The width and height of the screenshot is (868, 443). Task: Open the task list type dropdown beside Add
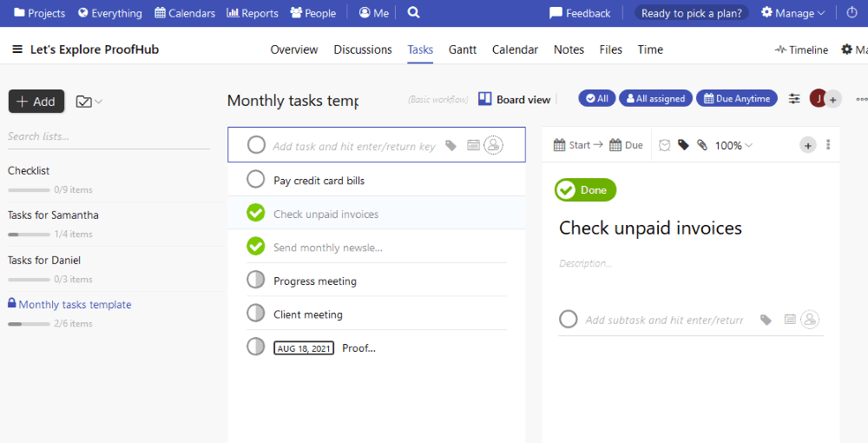(x=89, y=102)
